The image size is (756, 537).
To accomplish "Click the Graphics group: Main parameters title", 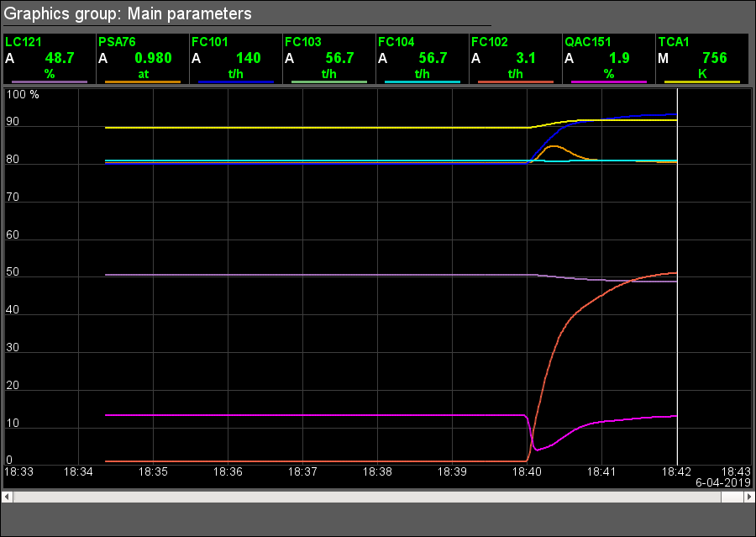I will pyautogui.click(x=128, y=13).
